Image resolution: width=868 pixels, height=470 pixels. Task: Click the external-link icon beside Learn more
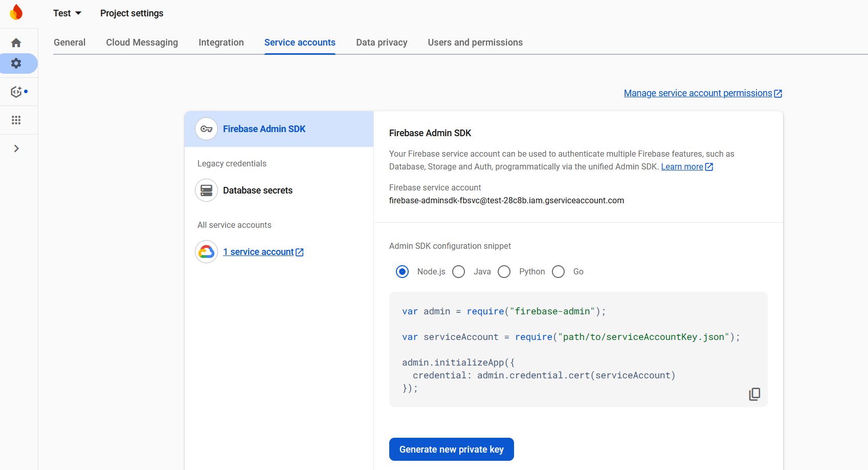click(709, 167)
